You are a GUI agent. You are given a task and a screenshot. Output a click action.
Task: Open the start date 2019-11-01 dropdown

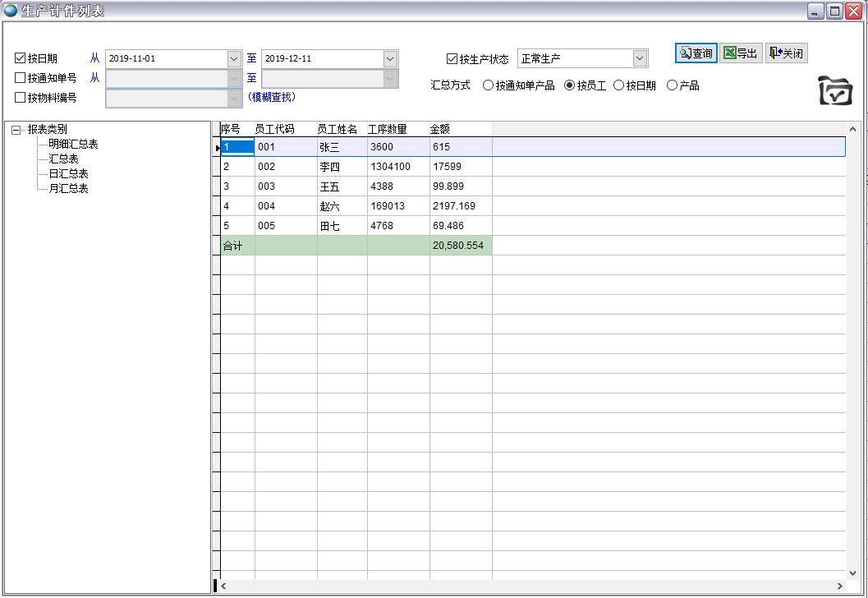pyautogui.click(x=234, y=59)
